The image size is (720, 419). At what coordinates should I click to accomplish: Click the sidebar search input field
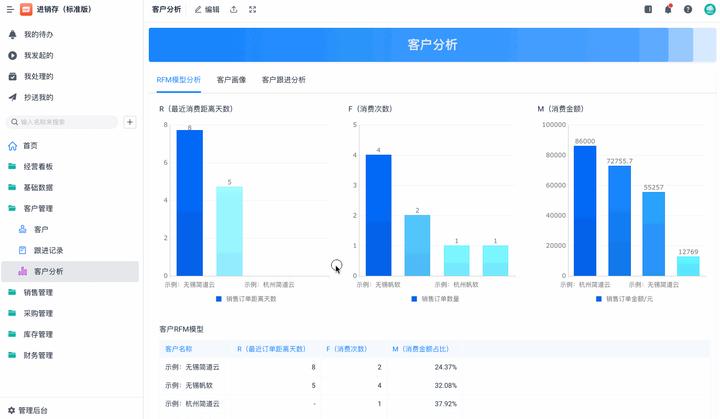coord(62,122)
